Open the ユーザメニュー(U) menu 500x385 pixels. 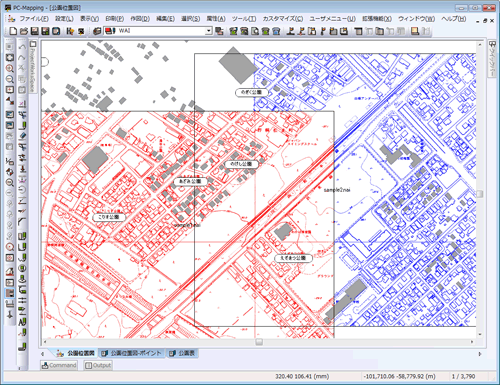[332, 18]
